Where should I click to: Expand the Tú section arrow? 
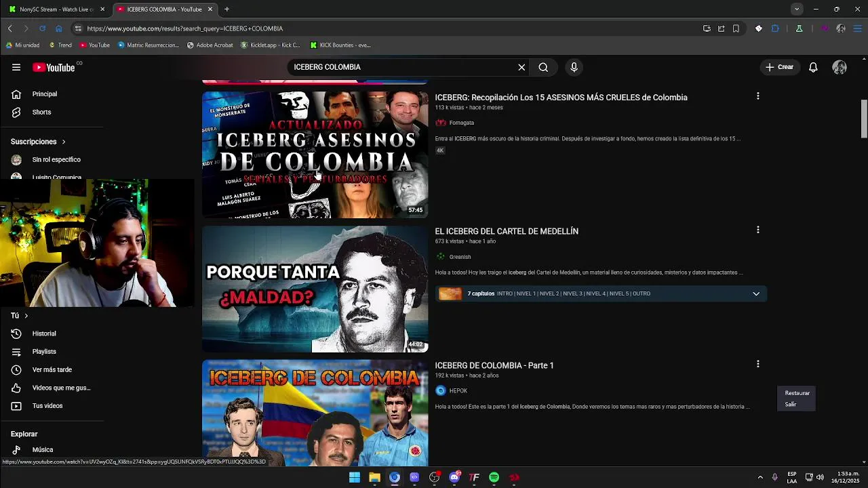[x=26, y=316]
